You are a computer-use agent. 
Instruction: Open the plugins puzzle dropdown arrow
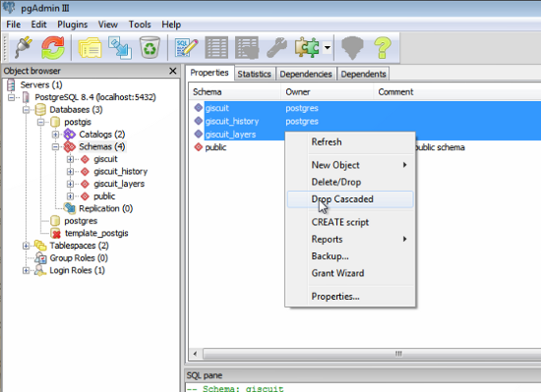pos(328,47)
